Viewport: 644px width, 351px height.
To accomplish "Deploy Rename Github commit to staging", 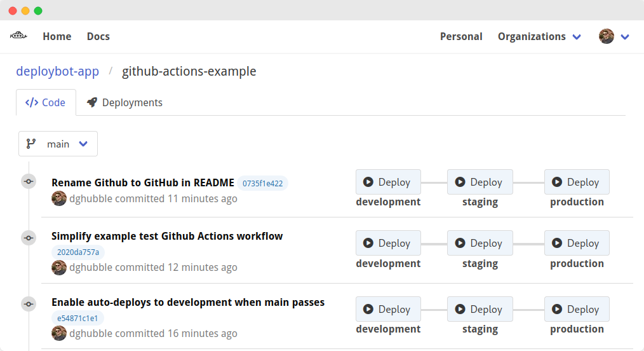I will click(x=480, y=182).
